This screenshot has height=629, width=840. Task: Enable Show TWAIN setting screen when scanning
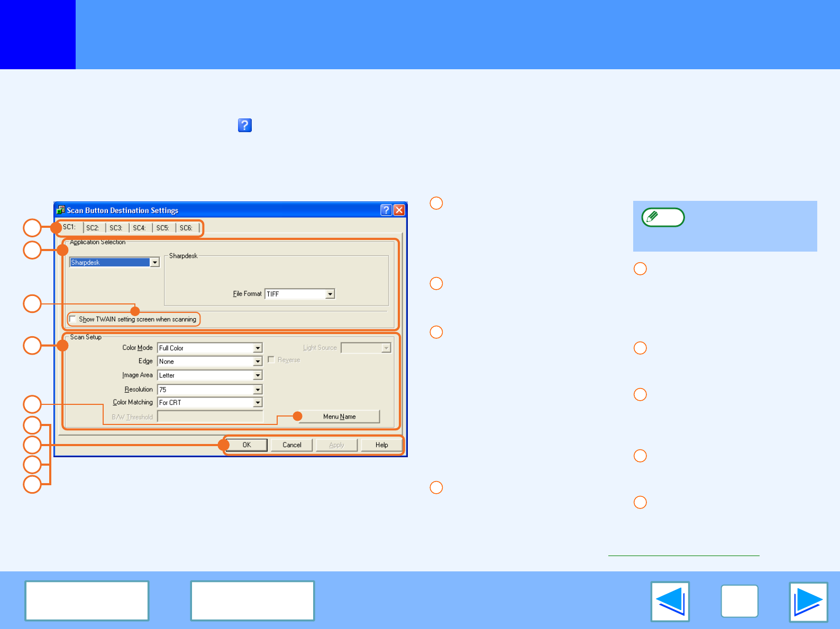click(x=73, y=319)
